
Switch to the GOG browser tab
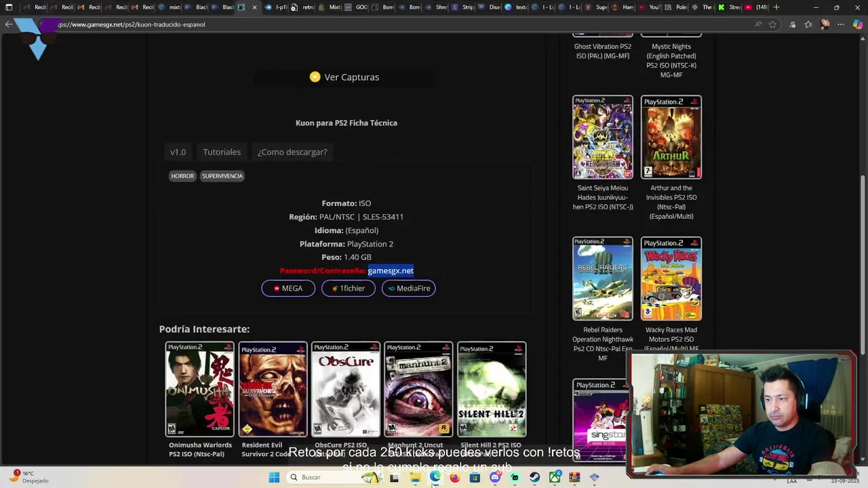(x=356, y=7)
